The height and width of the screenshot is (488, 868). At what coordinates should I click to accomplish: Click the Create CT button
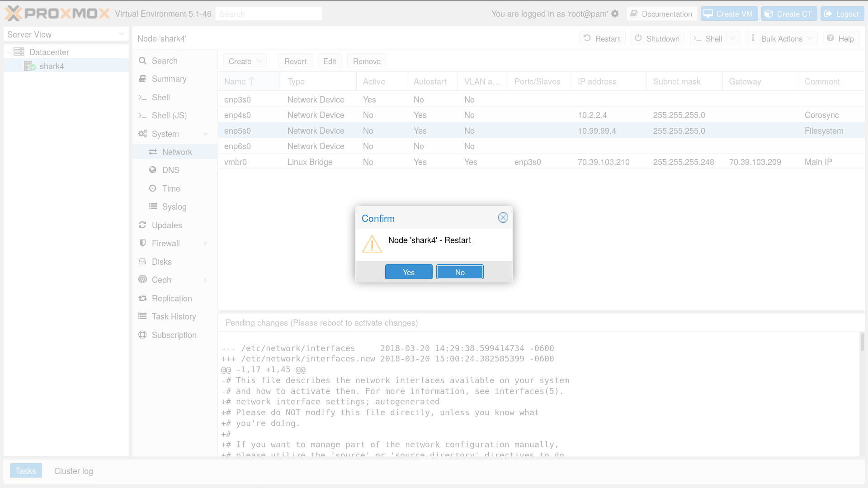789,14
